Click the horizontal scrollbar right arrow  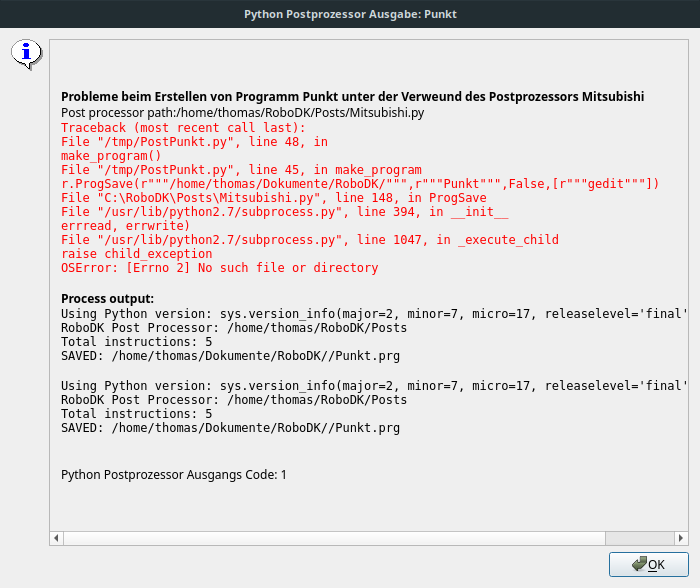(x=683, y=539)
